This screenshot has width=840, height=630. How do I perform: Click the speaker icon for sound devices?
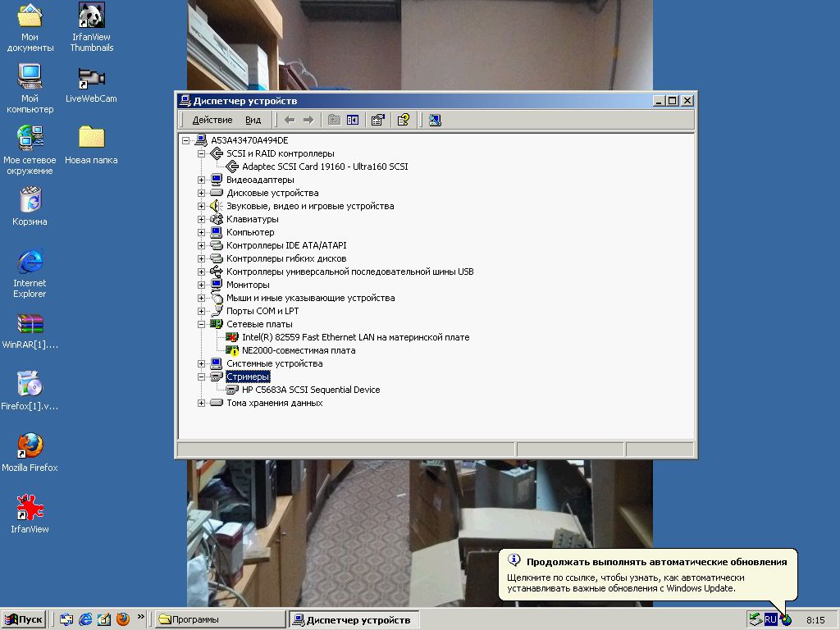pyautogui.click(x=216, y=206)
